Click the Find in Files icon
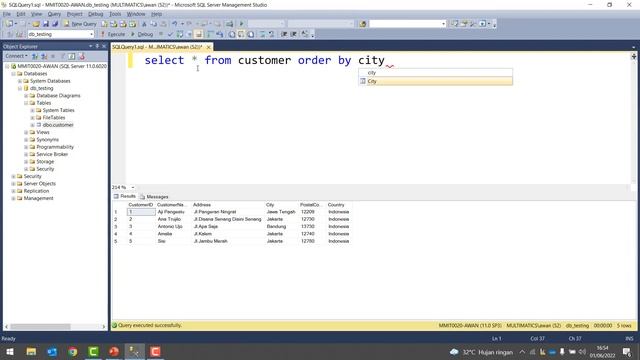 click(363, 24)
